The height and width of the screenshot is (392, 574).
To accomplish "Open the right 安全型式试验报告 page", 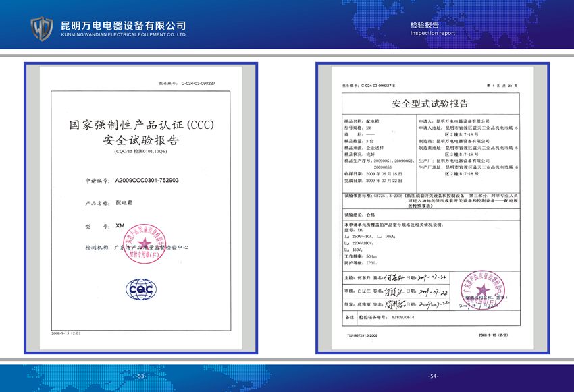I will [430, 208].
